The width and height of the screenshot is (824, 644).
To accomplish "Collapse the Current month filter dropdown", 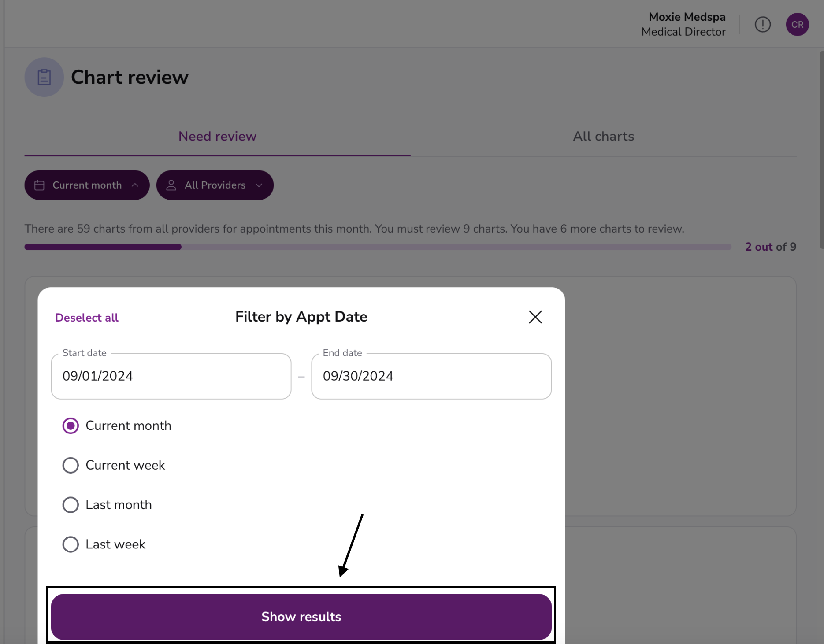I will pos(87,185).
